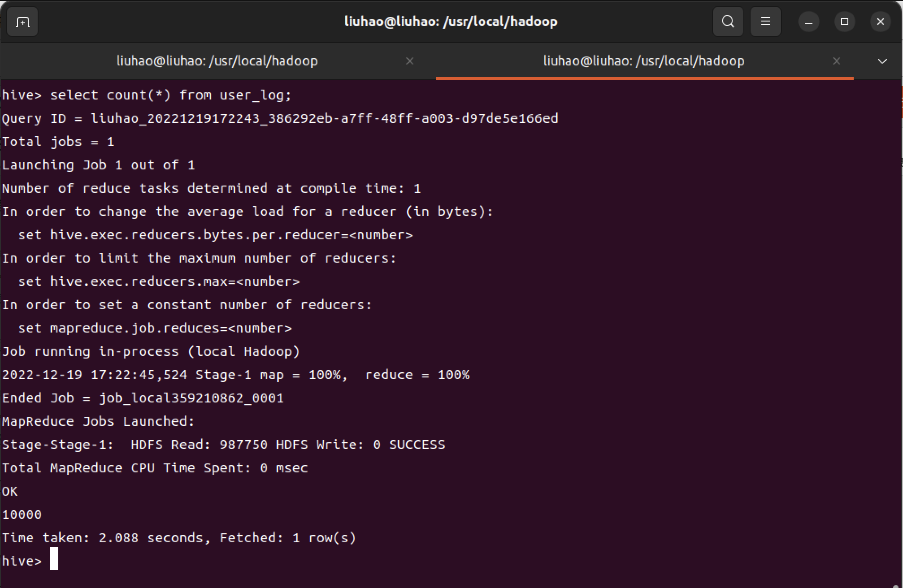Image resolution: width=903 pixels, height=588 pixels.
Task: Open the hamburger menu
Action: 766,22
